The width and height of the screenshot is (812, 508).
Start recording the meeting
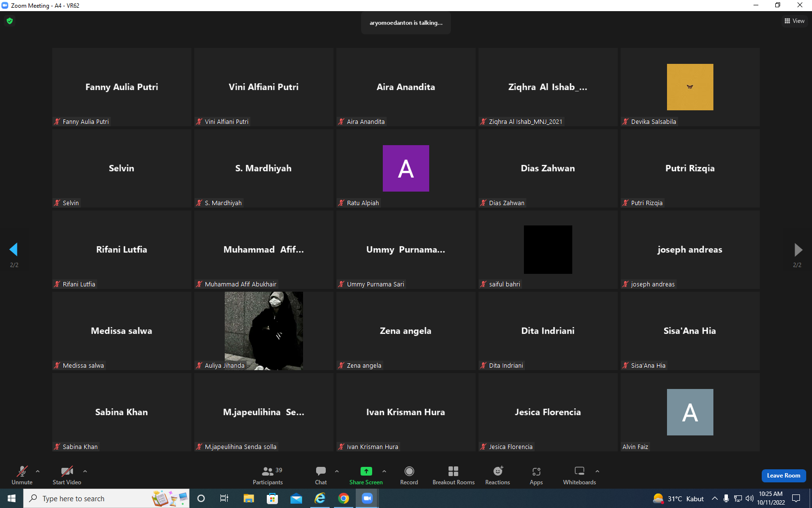(409, 476)
